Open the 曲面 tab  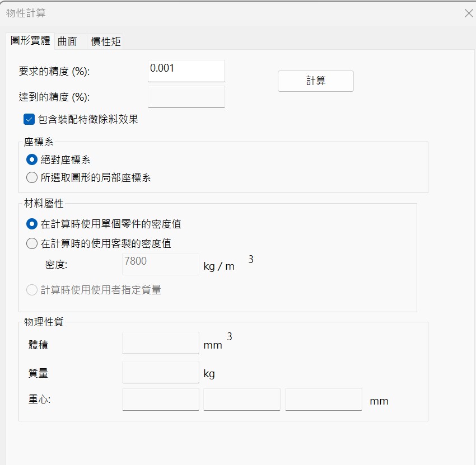pyautogui.click(x=68, y=41)
